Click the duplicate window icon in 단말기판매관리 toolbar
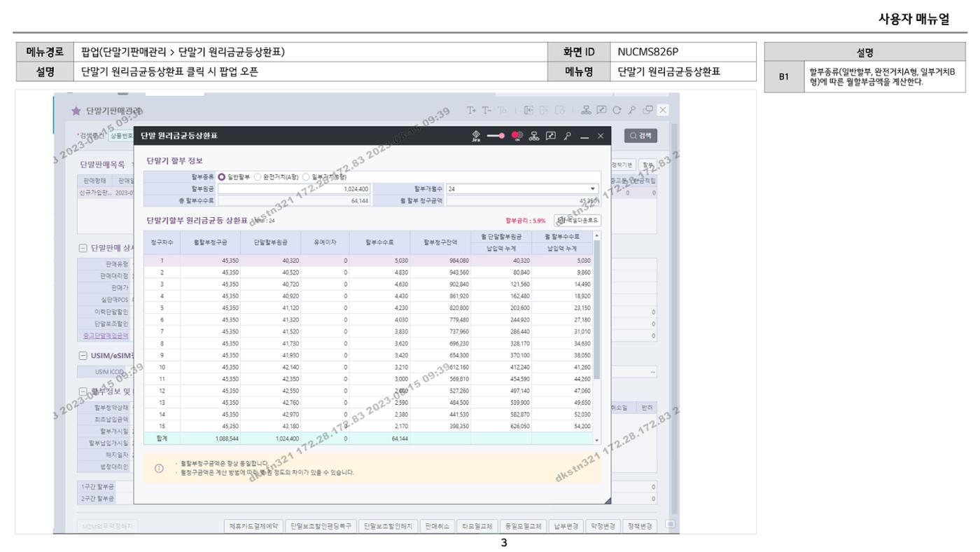The height and width of the screenshot is (552, 980). [x=650, y=111]
